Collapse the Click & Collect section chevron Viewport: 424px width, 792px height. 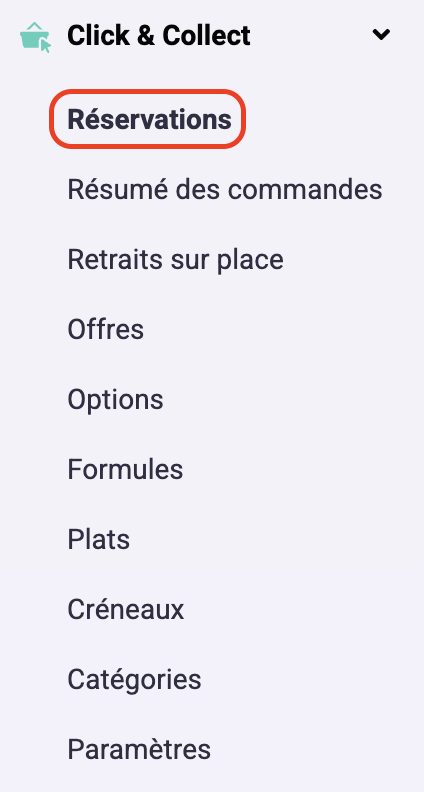click(381, 35)
